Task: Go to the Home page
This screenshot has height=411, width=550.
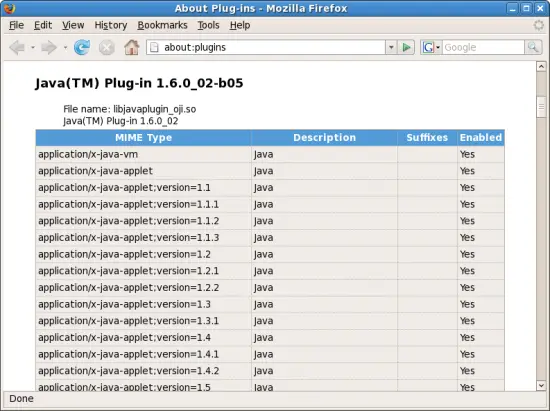Action: 132,47
